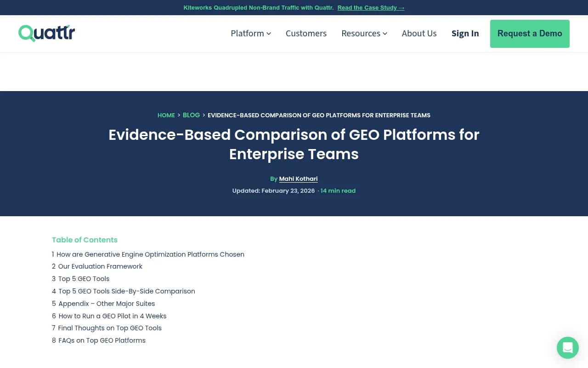Open the Kiteworks case study link
The height and width of the screenshot is (368, 588).
pos(371,7)
